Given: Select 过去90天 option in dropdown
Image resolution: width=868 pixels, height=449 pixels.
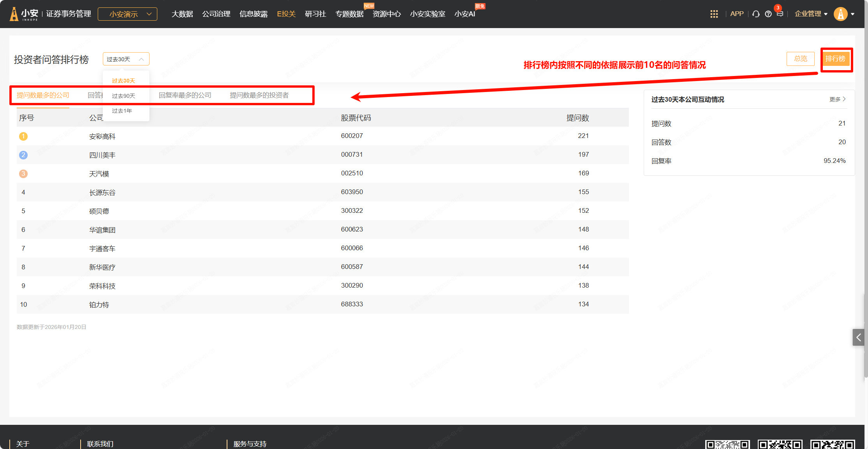Looking at the screenshot, I should pyautogui.click(x=123, y=96).
